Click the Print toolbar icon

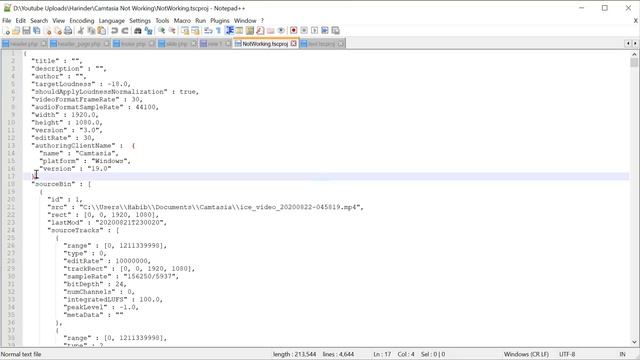(x=68, y=31)
